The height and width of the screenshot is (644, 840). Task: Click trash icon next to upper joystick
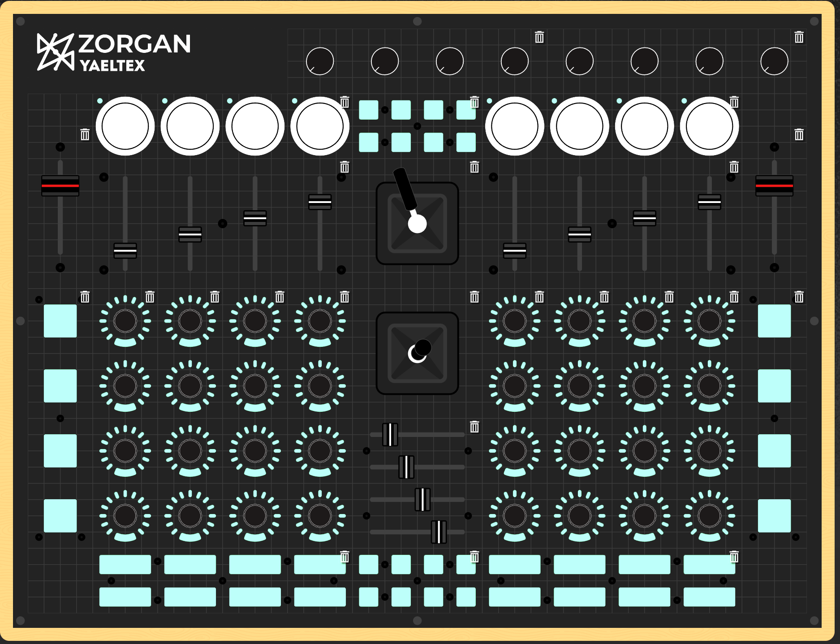(x=474, y=167)
